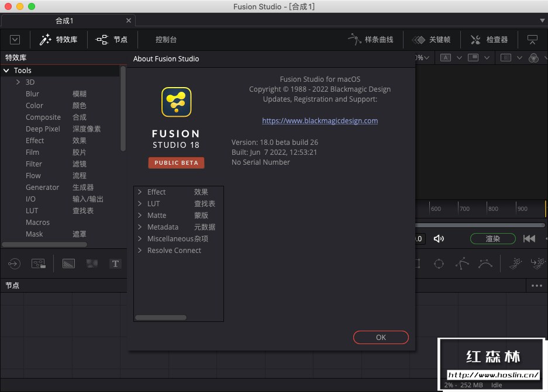Mute audio with the speaker icon
This screenshot has height=392, width=548.
tap(439, 239)
